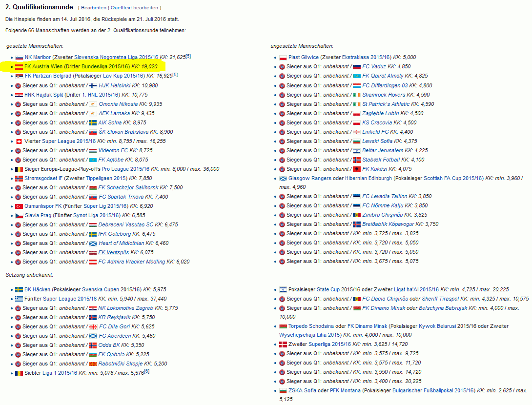This screenshot has height=405, width=532.
Task: Open the Kywok Belarusi link
Action: click(x=437, y=326)
